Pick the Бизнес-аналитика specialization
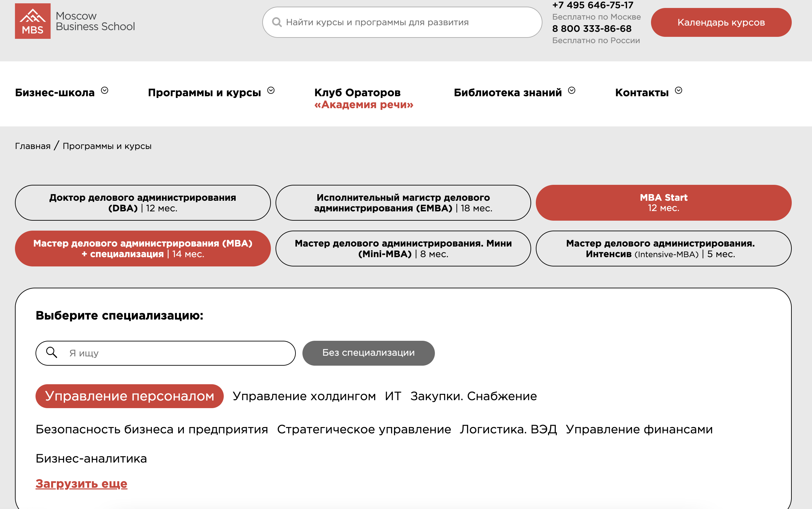Screen dimensions: 812x509 (91, 459)
